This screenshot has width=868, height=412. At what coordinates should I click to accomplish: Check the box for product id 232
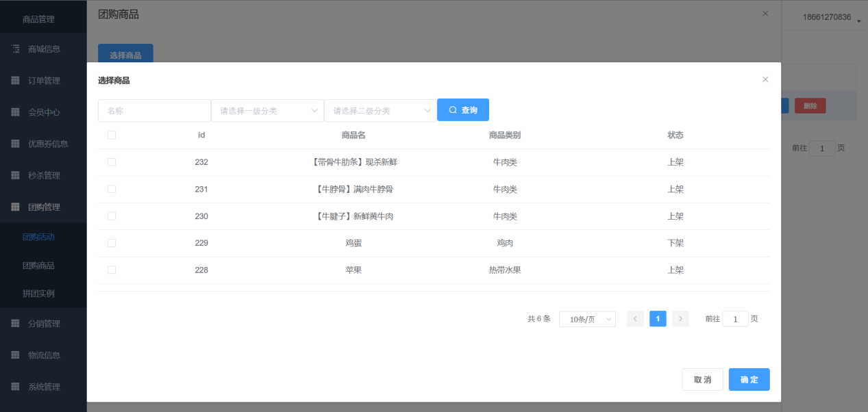(x=112, y=162)
